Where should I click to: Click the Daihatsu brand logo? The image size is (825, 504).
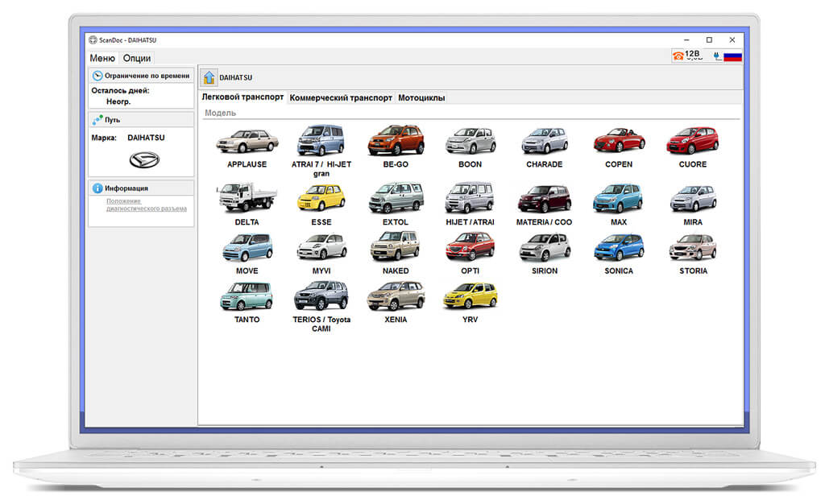pyautogui.click(x=144, y=159)
